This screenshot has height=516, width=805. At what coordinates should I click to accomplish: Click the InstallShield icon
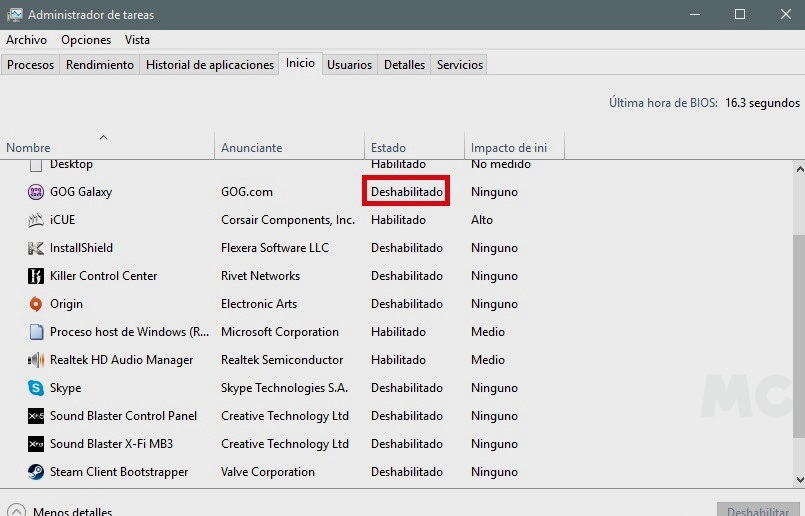[x=36, y=248]
